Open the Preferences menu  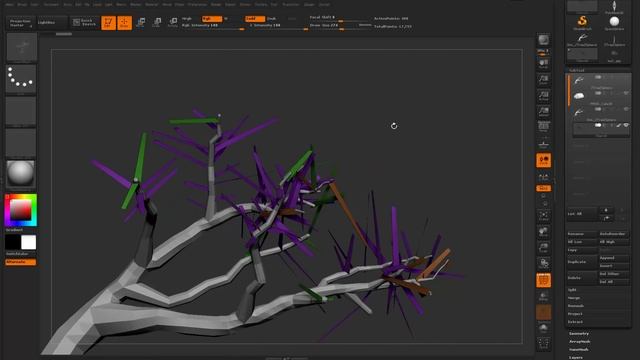[197, 4]
